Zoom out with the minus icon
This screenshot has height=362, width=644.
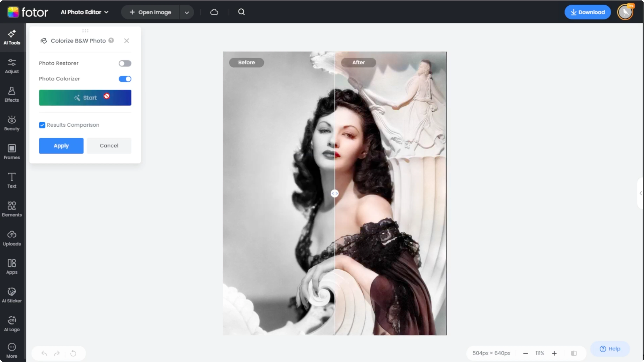pyautogui.click(x=526, y=353)
